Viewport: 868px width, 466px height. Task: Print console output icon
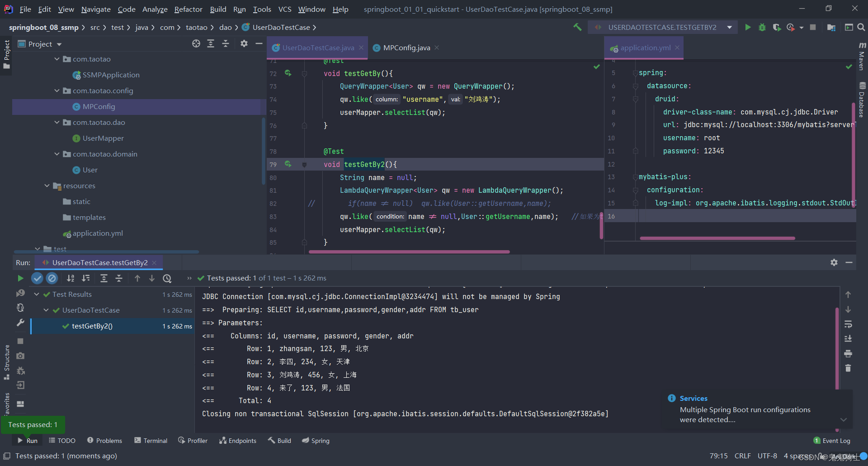tap(848, 353)
